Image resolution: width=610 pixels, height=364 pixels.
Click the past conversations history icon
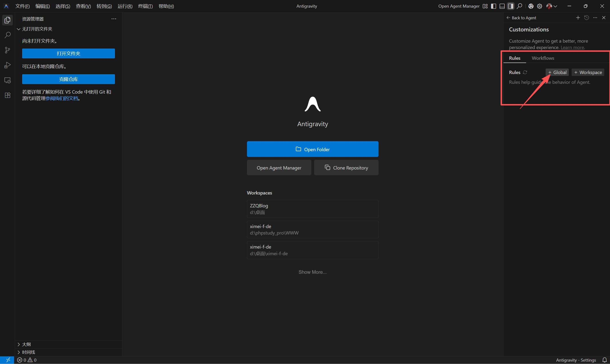[586, 18]
